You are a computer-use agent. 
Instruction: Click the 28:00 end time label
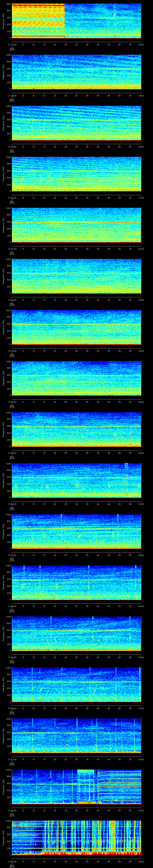141,555
